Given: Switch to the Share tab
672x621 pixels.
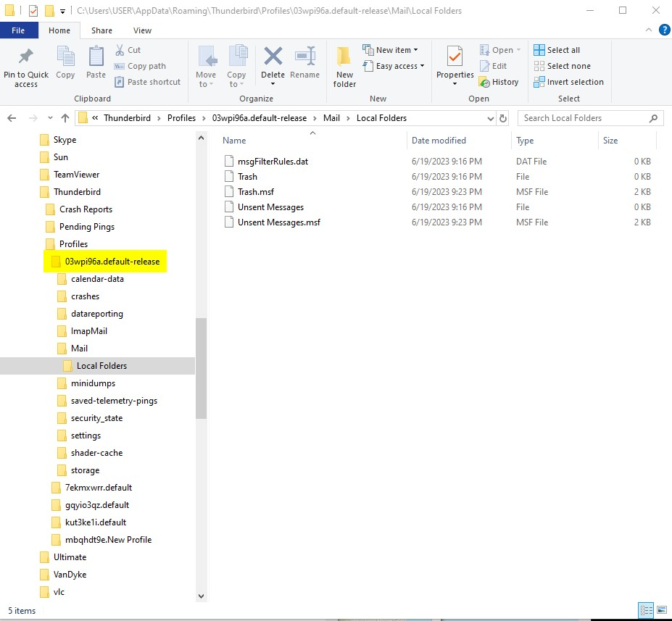Looking at the screenshot, I should click(101, 30).
